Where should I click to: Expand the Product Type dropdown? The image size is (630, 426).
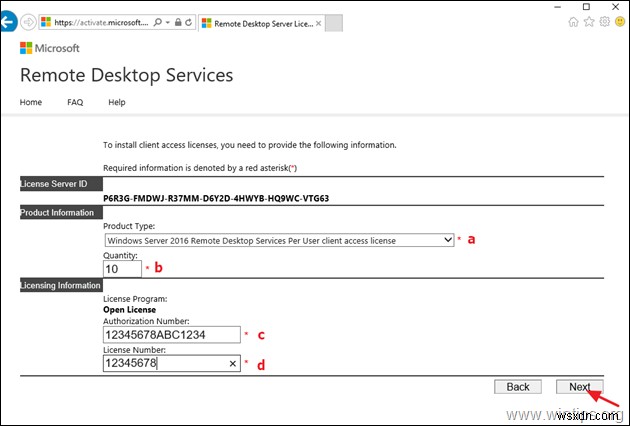[x=448, y=240]
